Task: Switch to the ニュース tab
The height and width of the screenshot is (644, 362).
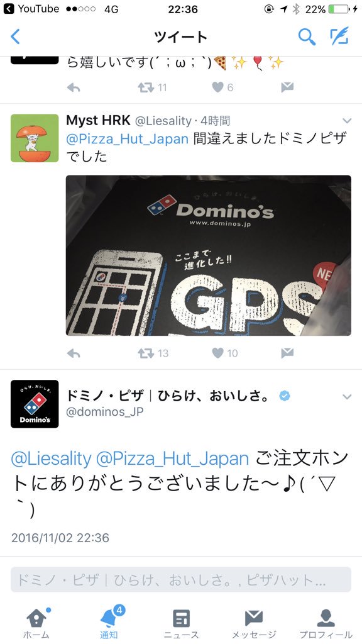Action: 181,623
